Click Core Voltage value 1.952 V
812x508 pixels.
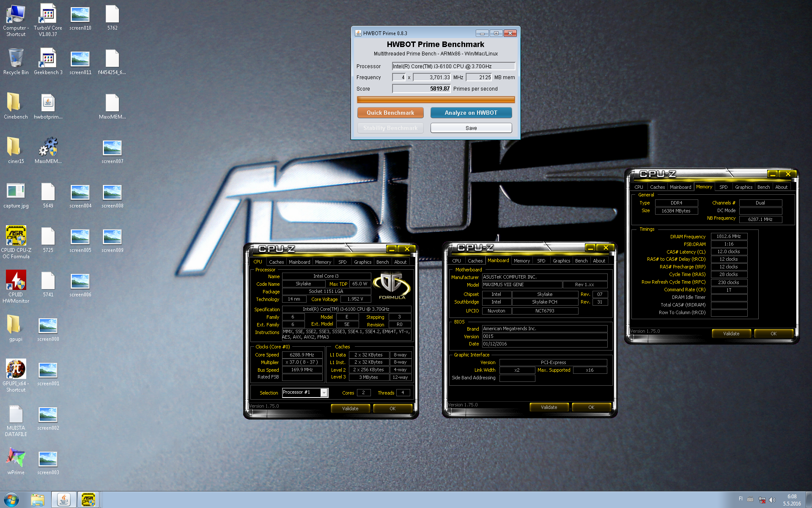coord(355,299)
